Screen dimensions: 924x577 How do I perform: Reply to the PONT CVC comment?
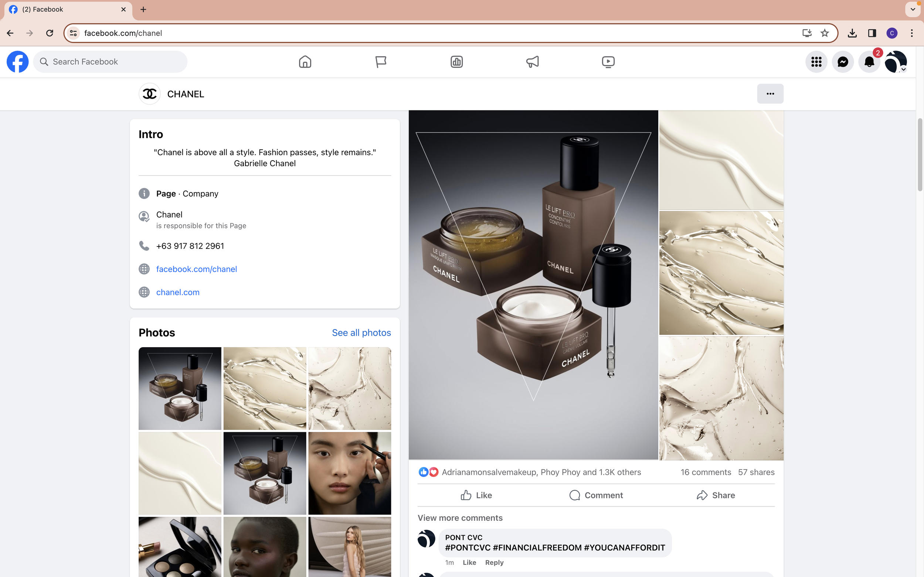pos(494,563)
